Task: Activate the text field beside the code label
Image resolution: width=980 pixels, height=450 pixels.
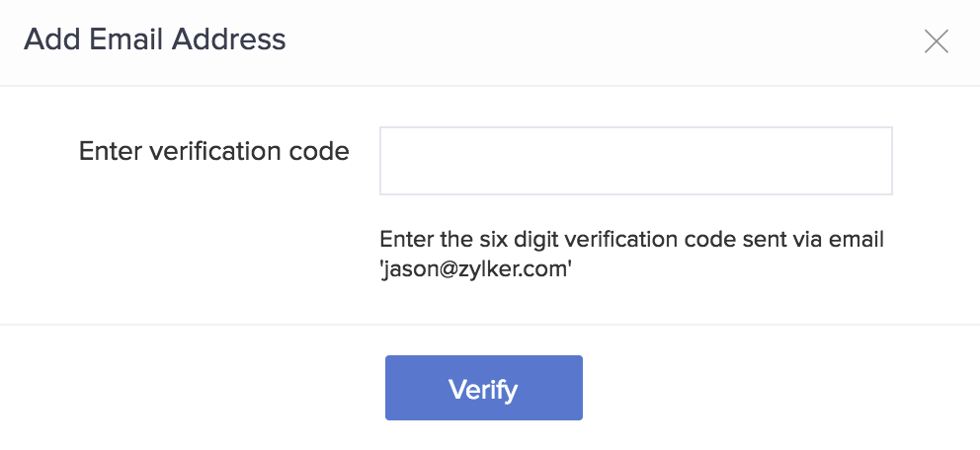Action: [635, 161]
